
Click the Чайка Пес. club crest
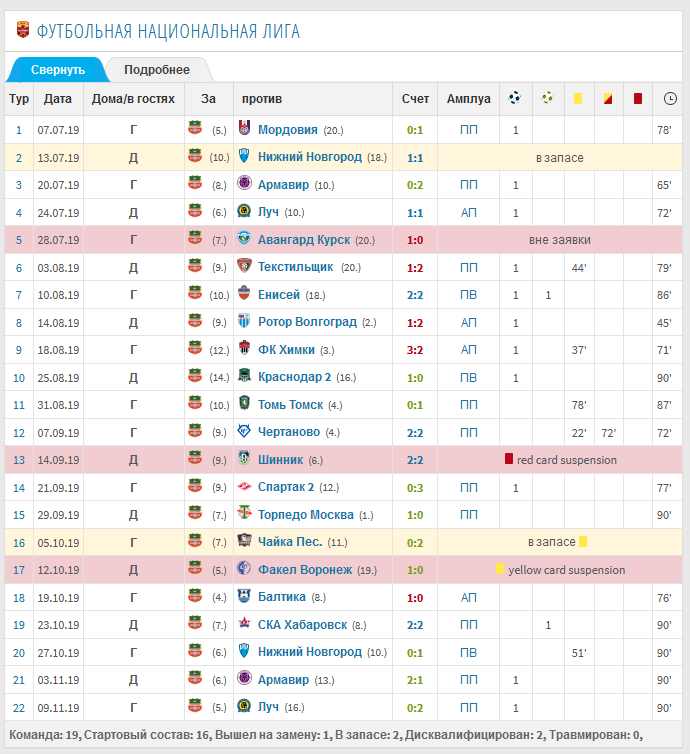pos(244,540)
